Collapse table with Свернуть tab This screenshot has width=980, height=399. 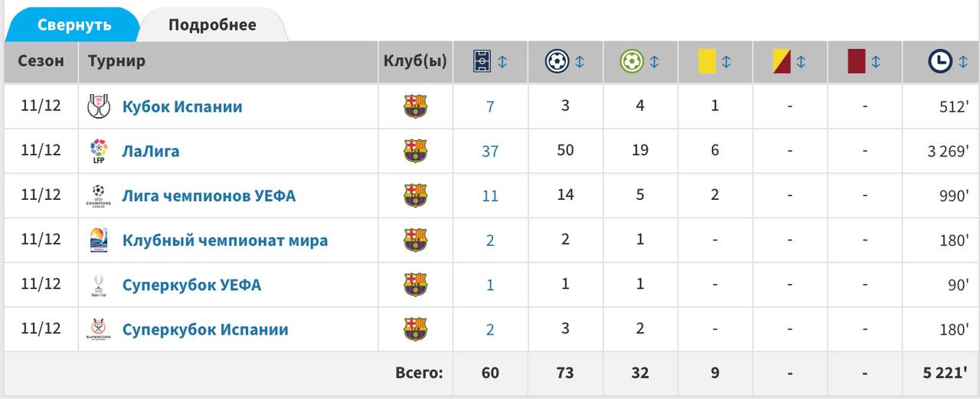[x=75, y=25]
